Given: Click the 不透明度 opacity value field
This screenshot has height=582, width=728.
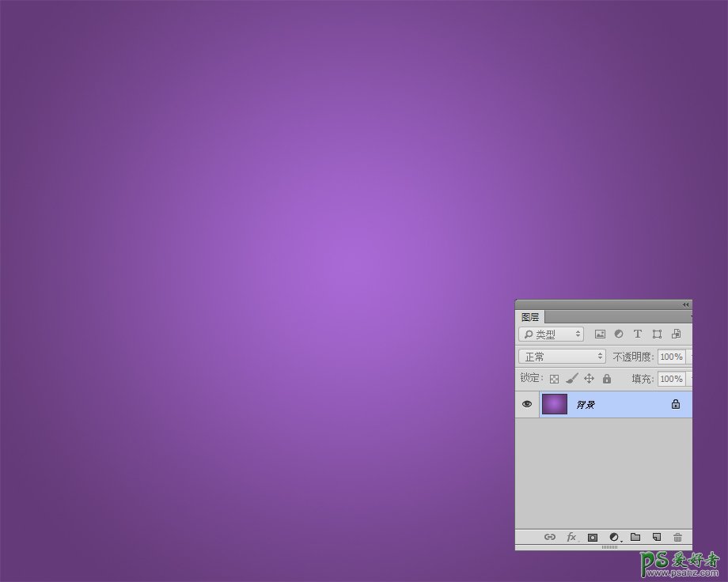Looking at the screenshot, I should 671,357.
